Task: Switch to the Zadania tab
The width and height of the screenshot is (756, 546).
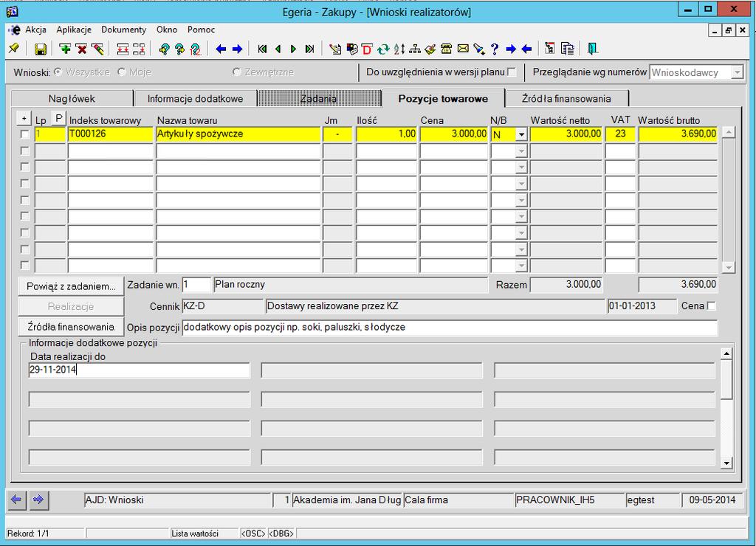Action: 319,99
